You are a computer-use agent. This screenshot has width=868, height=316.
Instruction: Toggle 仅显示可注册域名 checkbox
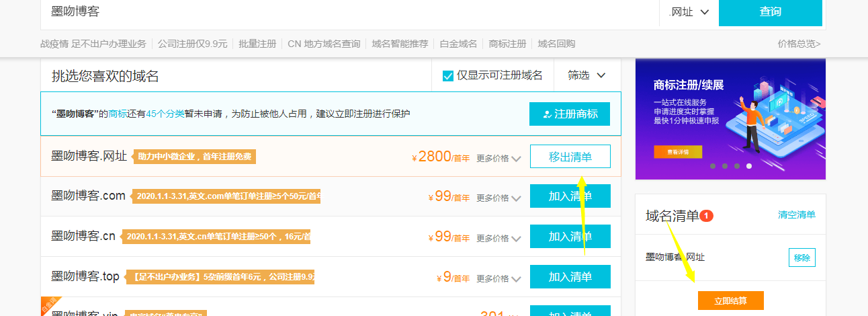448,75
